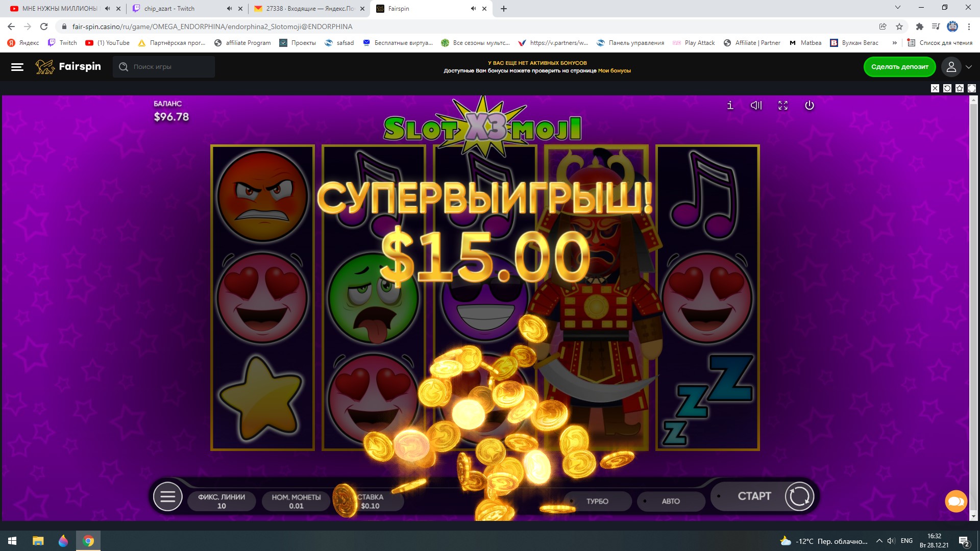980x551 pixels.
Task: Expand the user account dropdown arrow
Action: (969, 67)
